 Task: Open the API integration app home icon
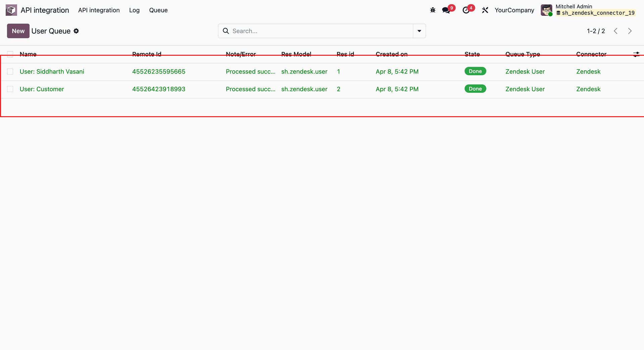coord(11,10)
